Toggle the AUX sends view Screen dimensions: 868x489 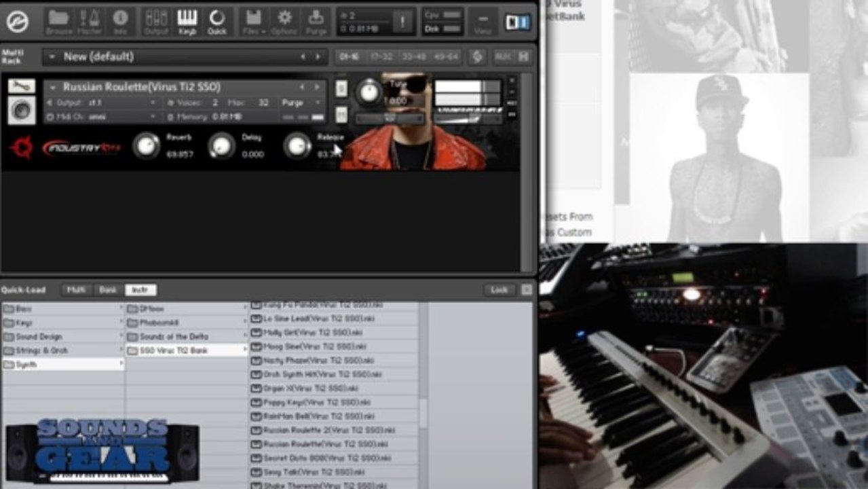pos(503,57)
